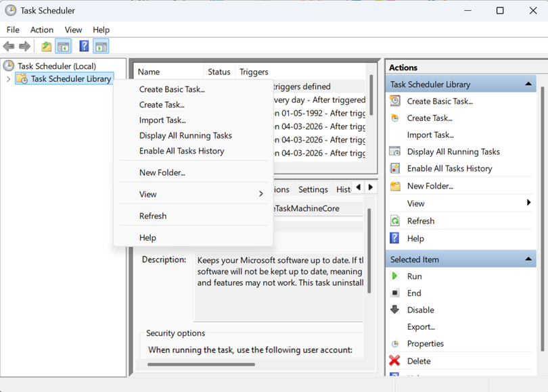Toggle the Show/Hide Action Pane toolbar icon
Screen dimensions: 548x392
pos(101,47)
